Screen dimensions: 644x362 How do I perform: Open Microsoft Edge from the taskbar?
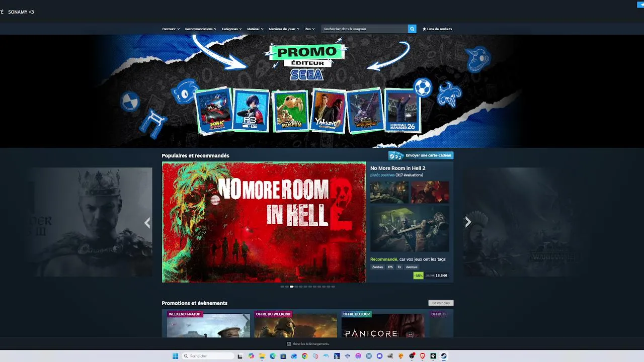coord(273,356)
